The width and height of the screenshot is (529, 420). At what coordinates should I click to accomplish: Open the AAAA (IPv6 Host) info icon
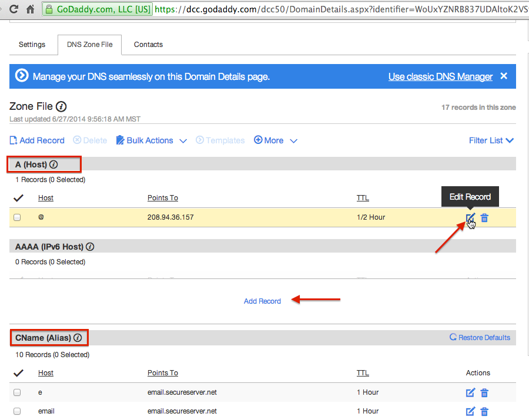(90, 247)
